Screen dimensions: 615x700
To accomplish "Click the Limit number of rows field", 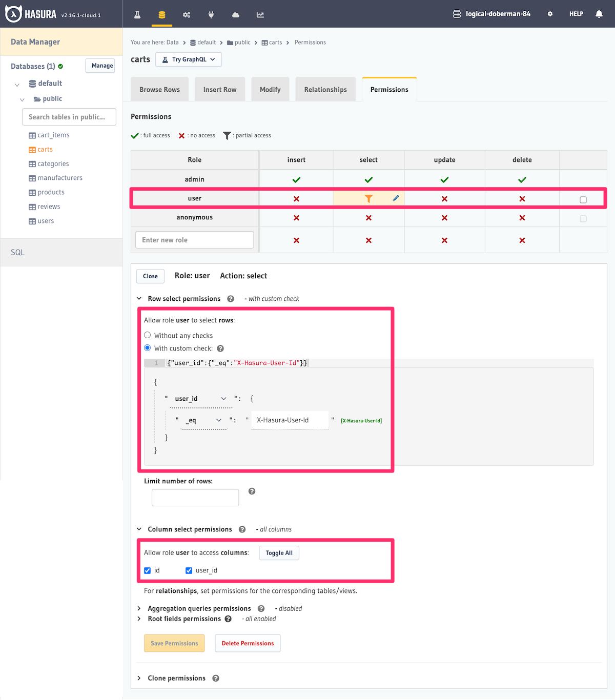I will (x=195, y=498).
